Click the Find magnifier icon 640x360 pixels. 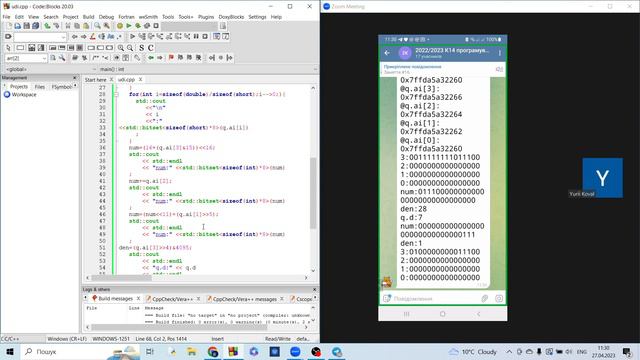[98, 26]
